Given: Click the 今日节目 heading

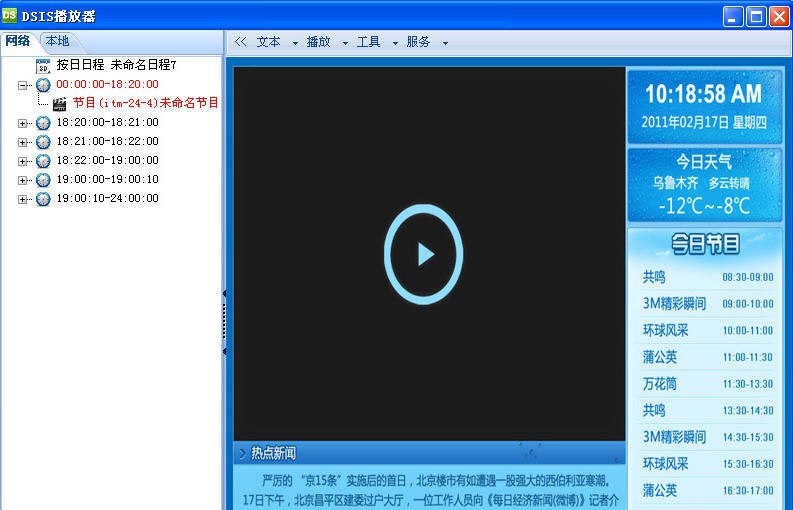Looking at the screenshot, I should point(705,243).
